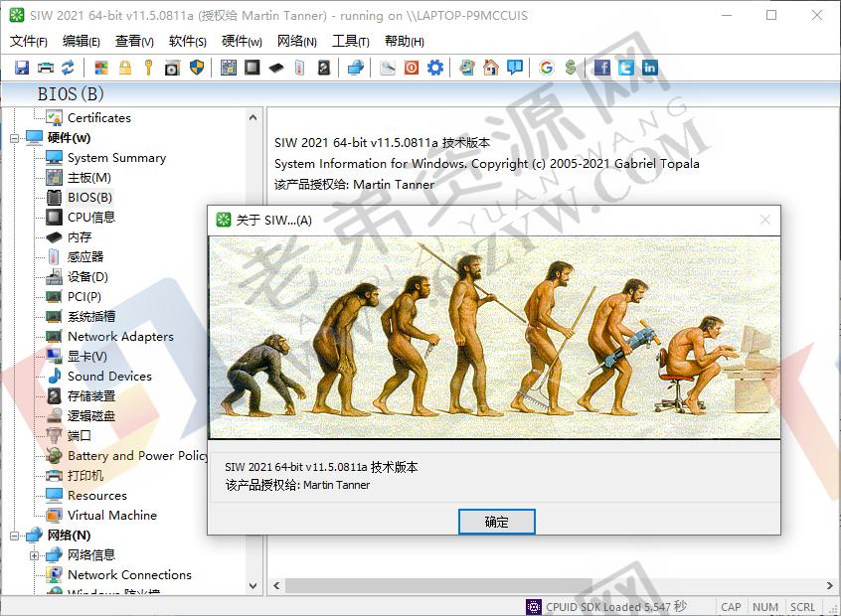Click the LinkedIn toolbar icon
This screenshot has width=841, height=616.
[x=649, y=68]
